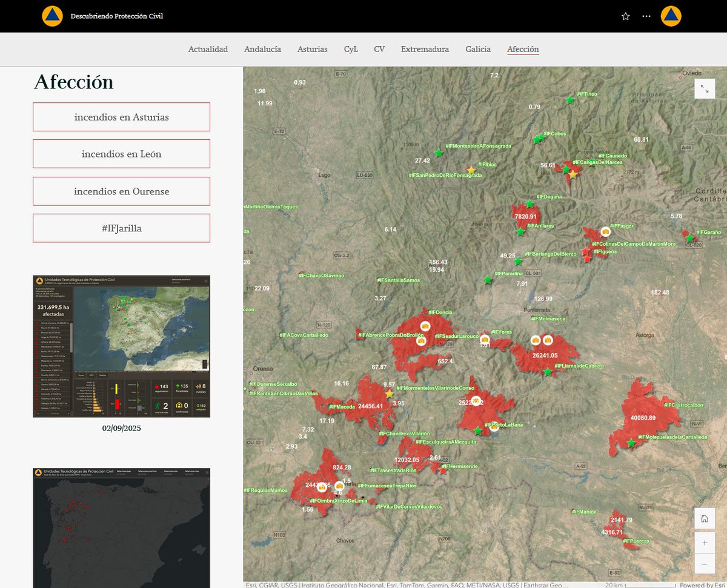Switch to the Galicia section
Viewport: 727px width, 588px height.
click(478, 49)
